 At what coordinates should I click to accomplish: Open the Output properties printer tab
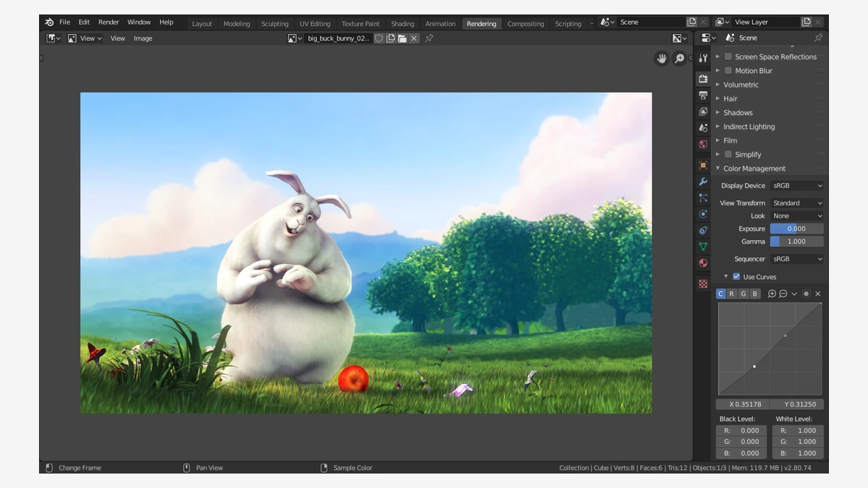click(x=703, y=95)
